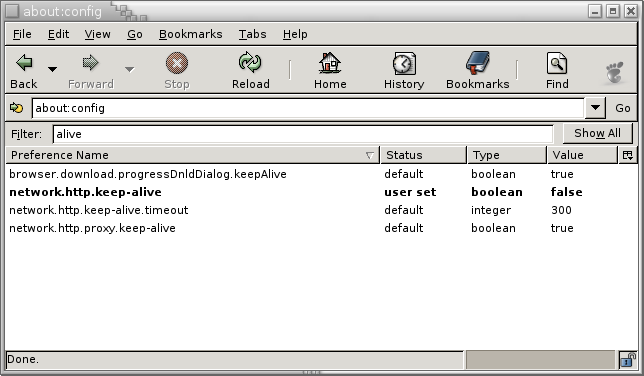Click the GNOME foot spinner icon
The height and width of the screenshot is (376, 644).
(x=615, y=72)
